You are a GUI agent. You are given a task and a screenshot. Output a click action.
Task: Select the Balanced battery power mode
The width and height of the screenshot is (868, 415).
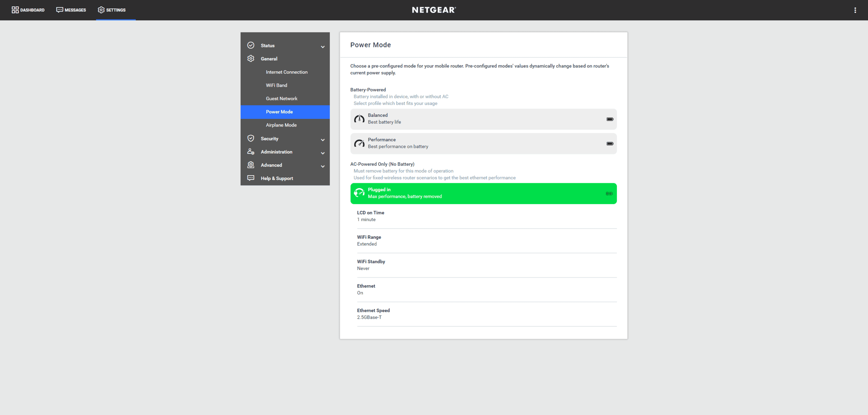(x=483, y=119)
